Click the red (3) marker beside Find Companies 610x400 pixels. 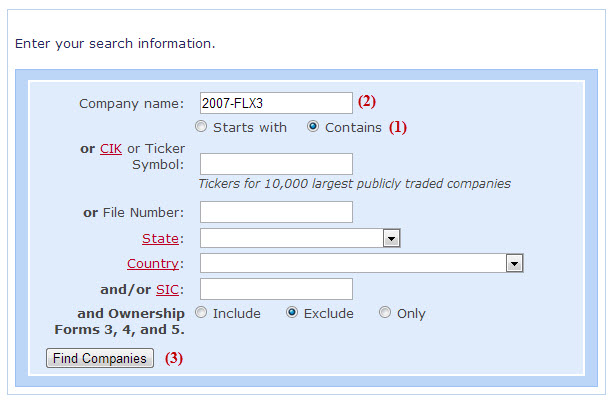pos(174,358)
